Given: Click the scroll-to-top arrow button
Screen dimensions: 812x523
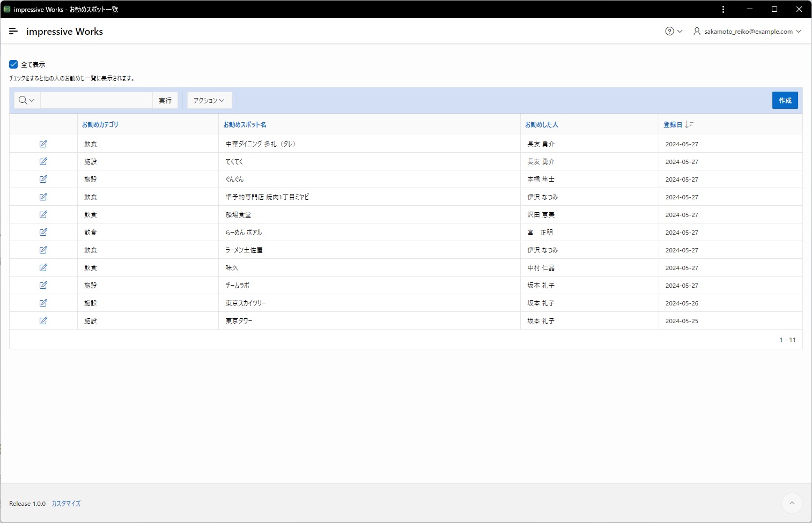Looking at the screenshot, I should [x=792, y=503].
